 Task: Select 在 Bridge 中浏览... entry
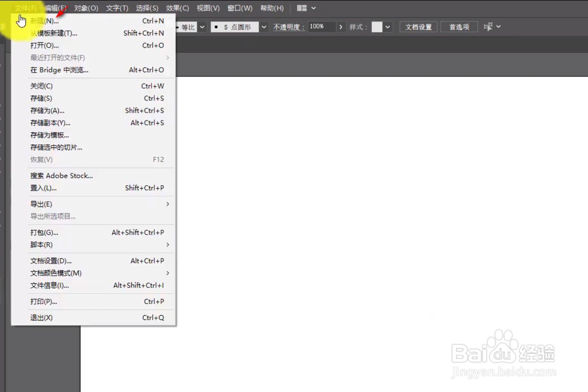point(93,70)
